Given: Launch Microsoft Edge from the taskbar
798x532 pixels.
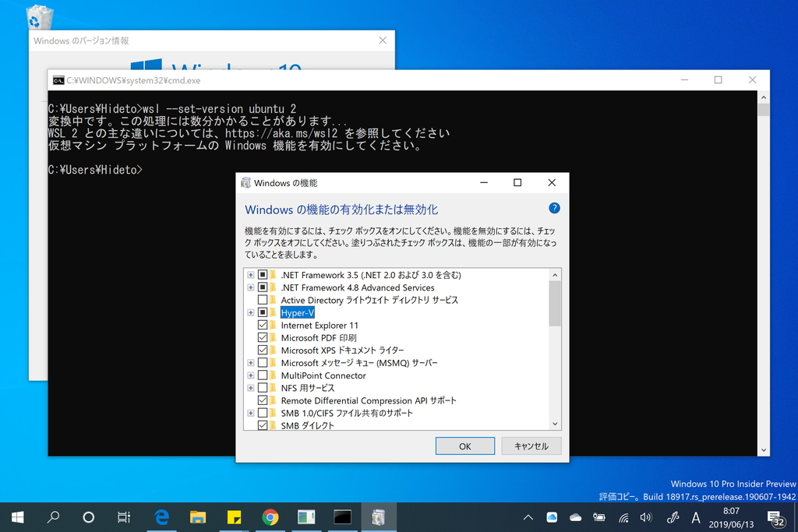Looking at the screenshot, I should pyautogui.click(x=161, y=516).
